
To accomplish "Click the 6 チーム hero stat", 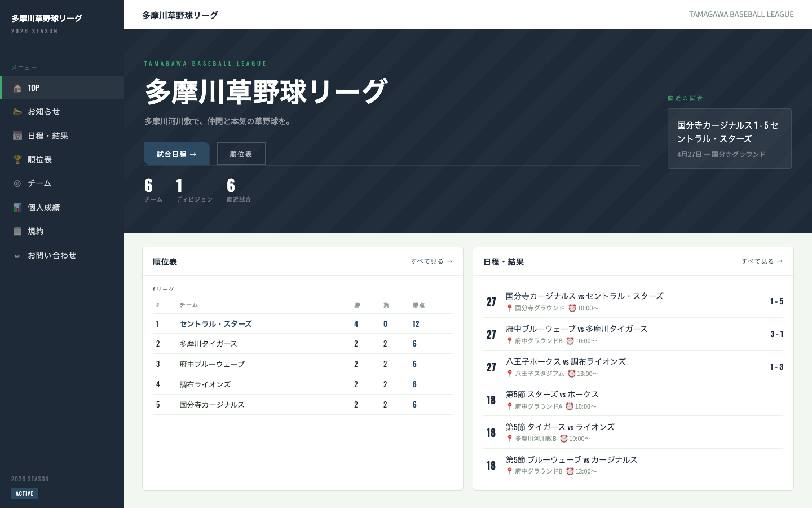I will click(153, 190).
